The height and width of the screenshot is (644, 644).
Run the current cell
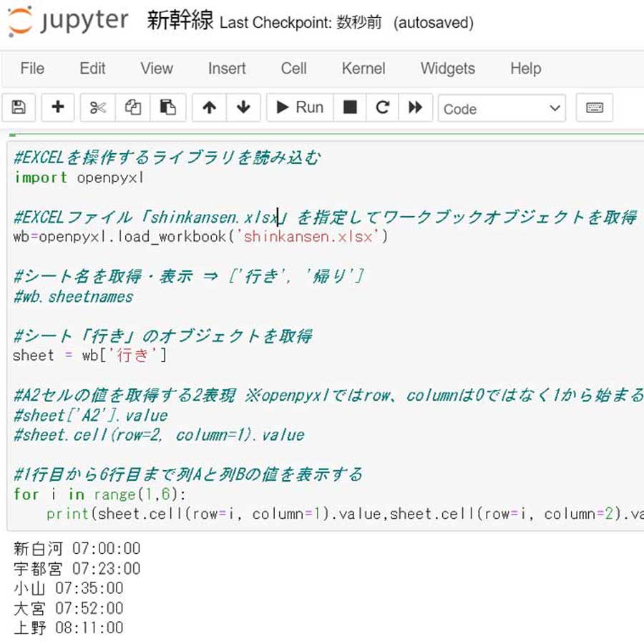click(x=301, y=107)
